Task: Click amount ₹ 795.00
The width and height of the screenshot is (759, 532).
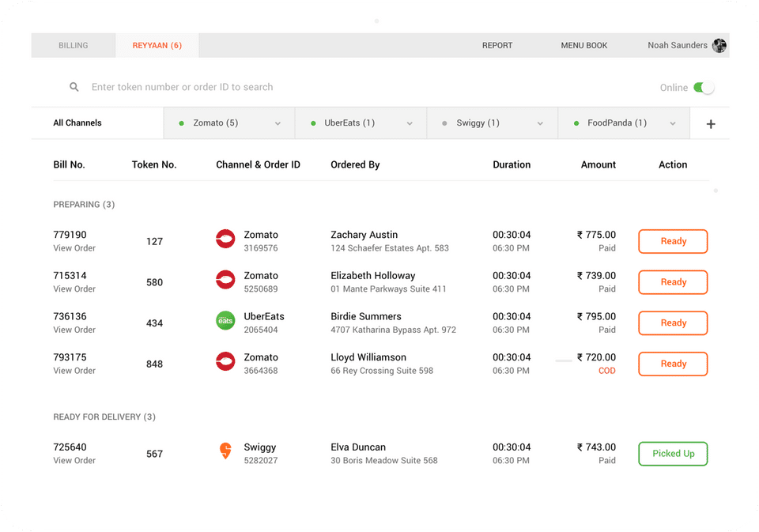Action: click(596, 316)
